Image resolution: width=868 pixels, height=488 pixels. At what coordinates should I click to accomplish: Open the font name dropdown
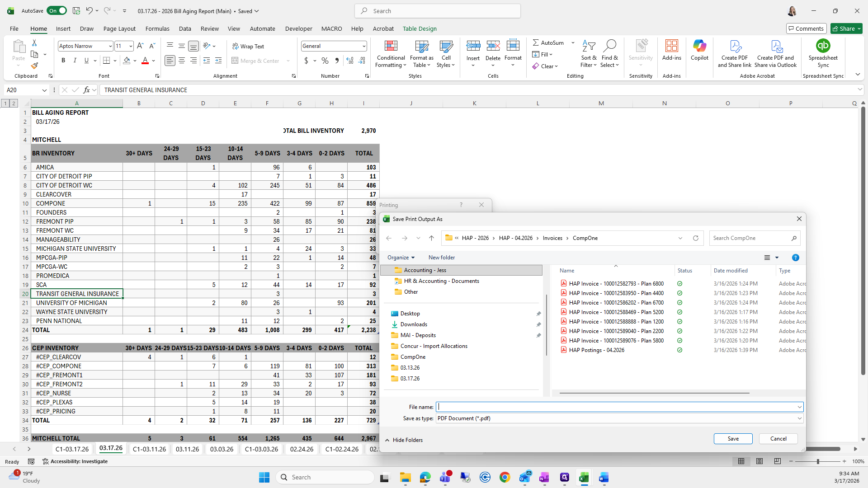click(110, 46)
